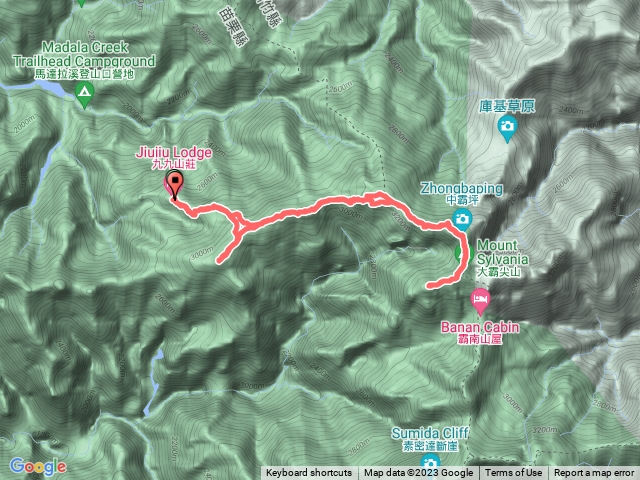Click the red track's southwest branch endpoint
The width and height of the screenshot is (640, 480).
tap(220, 260)
